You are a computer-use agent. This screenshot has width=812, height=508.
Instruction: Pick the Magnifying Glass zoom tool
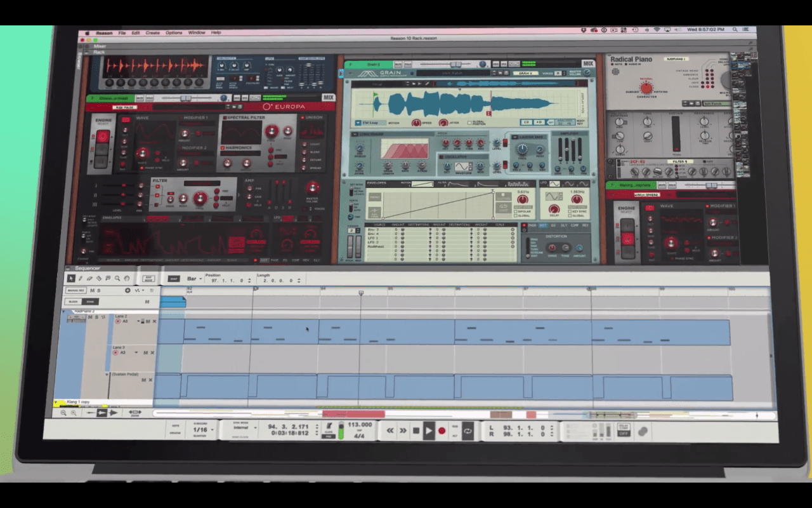click(x=117, y=278)
